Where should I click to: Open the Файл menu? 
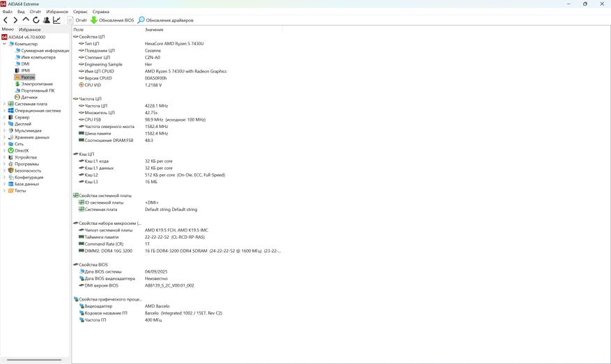pyautogui.click(x=7, y=12)
